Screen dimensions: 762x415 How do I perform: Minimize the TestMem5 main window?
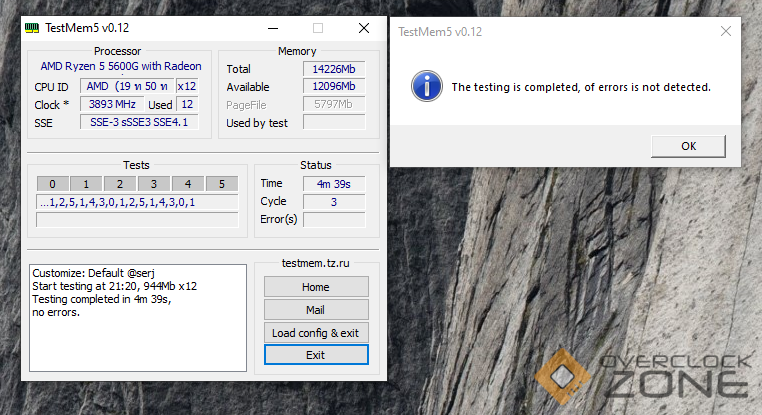[273, 29]
